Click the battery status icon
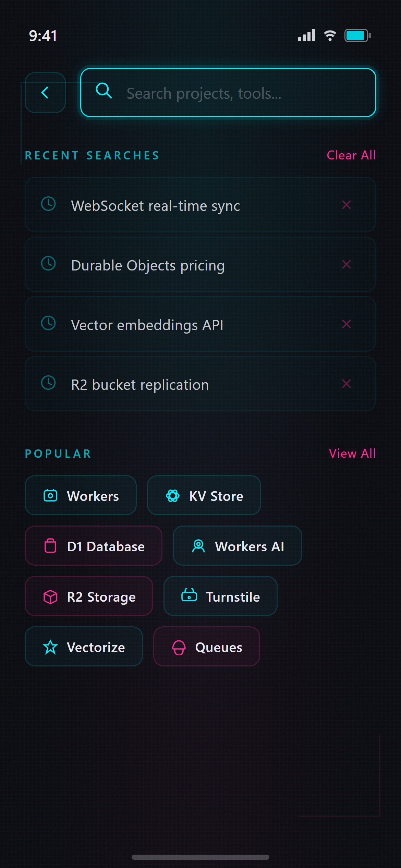The width and height of the screenshot is (401, 868). [x=358, y=36]
